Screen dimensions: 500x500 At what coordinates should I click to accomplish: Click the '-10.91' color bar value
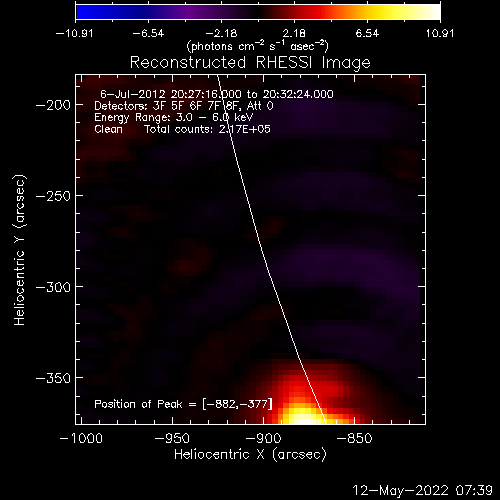coord(74,33)
